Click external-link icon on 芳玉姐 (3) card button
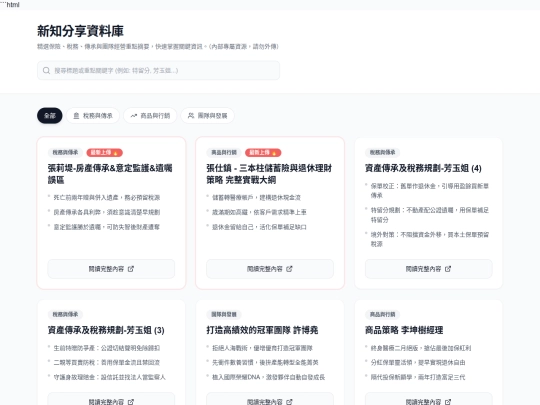The height and width of the screenshot is (405, 540). 131,402
